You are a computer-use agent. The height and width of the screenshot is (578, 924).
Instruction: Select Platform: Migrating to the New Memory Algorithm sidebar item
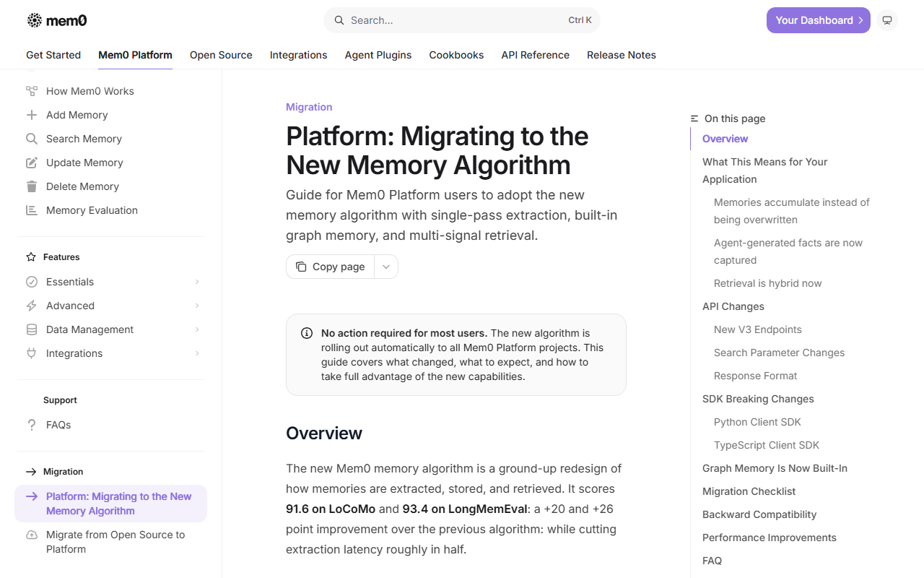(x=110, y=504)
